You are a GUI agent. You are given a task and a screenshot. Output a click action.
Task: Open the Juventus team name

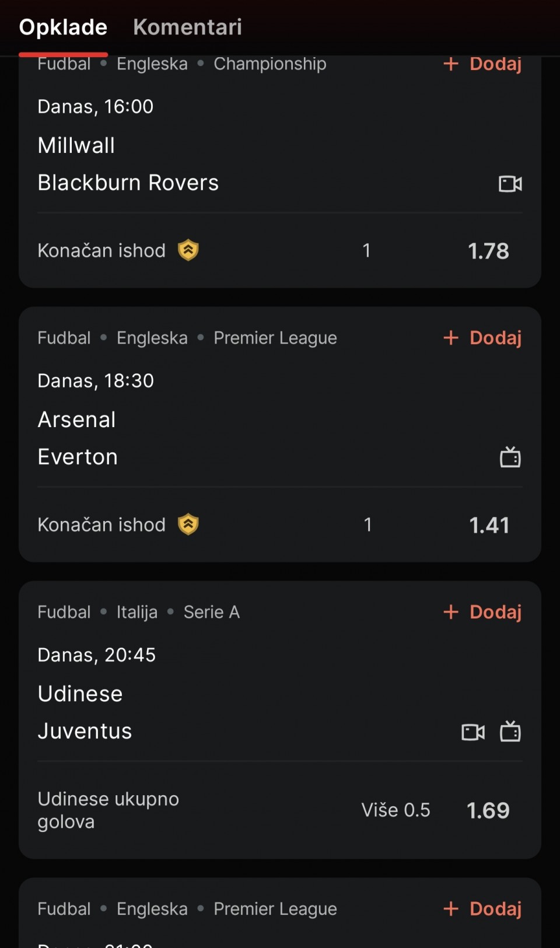pos(85,731)
